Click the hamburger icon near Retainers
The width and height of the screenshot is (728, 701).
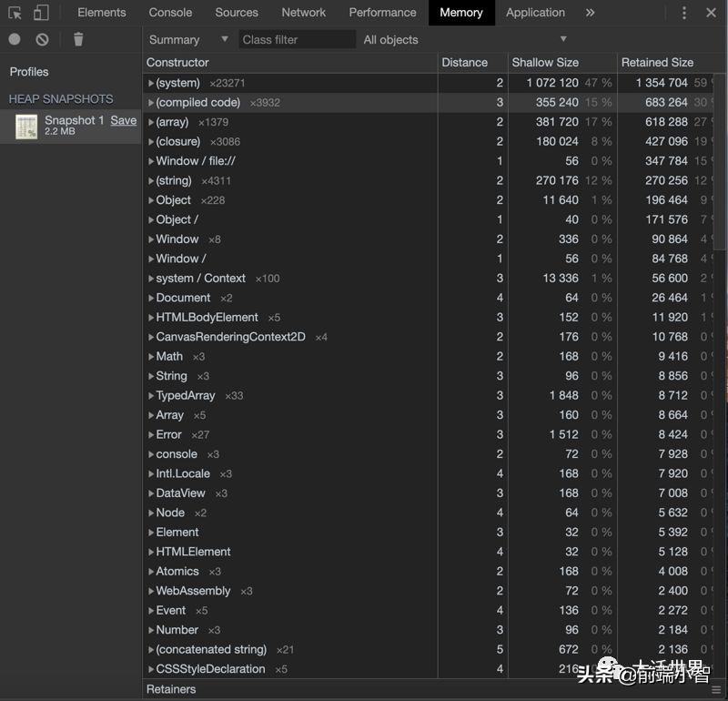(717, 689)
